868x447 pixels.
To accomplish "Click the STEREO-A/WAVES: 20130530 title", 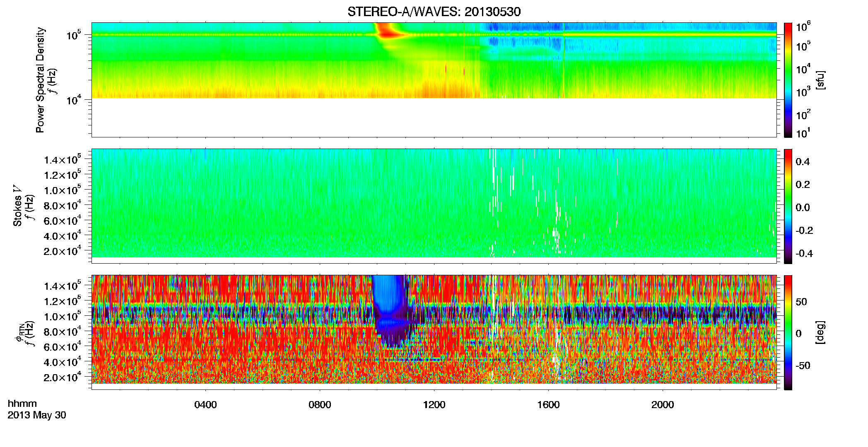I will pyautogui.click(x=434, y=12).
